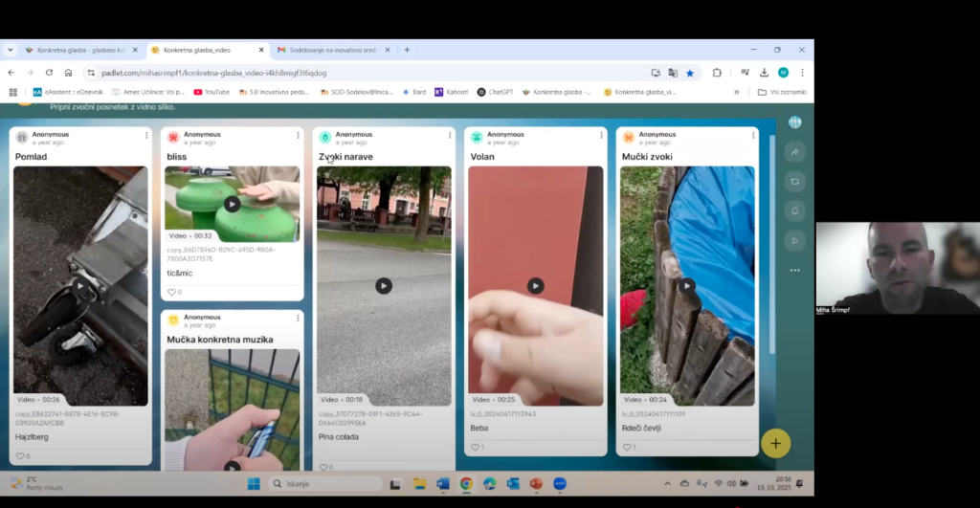
Task: Open eAsistent eDnevnik bookmark
Action: (68, 92)
